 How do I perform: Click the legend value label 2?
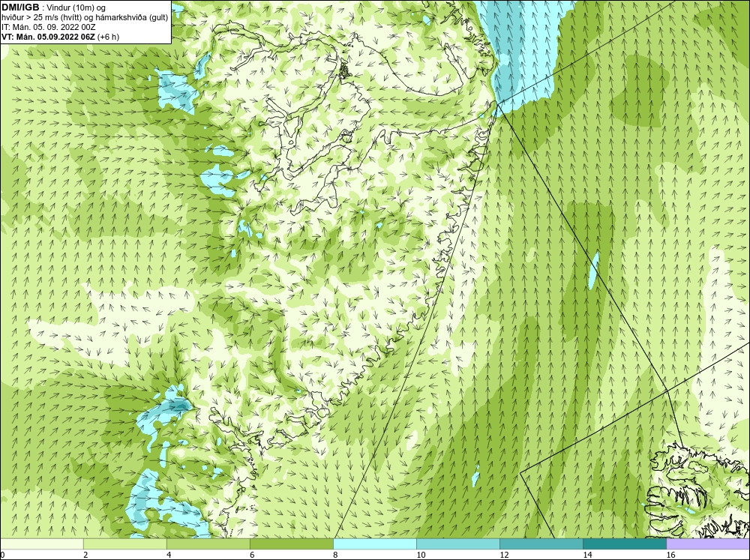click(x=85, y=555)
